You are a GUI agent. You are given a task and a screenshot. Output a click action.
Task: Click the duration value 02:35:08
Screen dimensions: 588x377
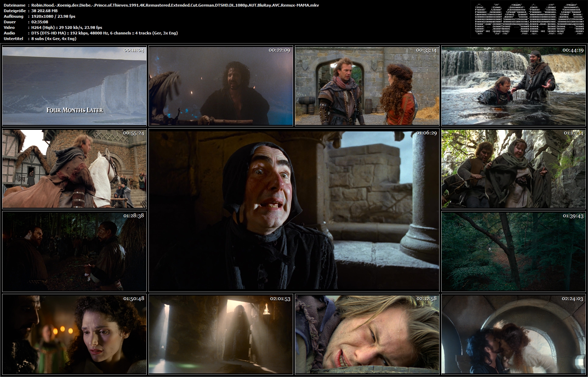40,22
